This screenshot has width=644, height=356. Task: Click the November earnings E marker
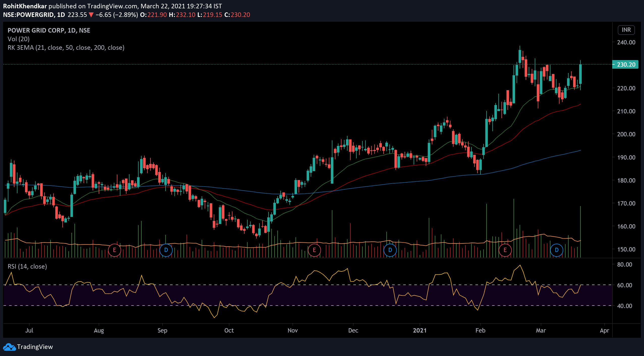pos(314,250)
